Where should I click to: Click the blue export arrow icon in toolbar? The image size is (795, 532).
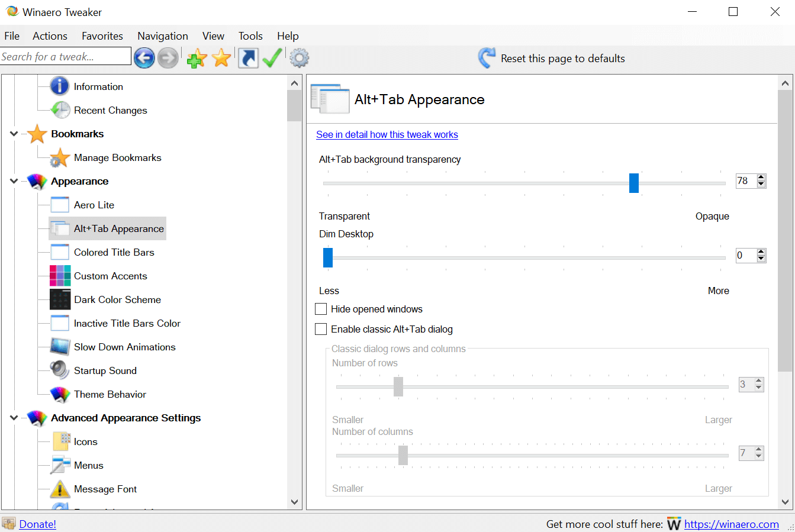tap(248, 57)
